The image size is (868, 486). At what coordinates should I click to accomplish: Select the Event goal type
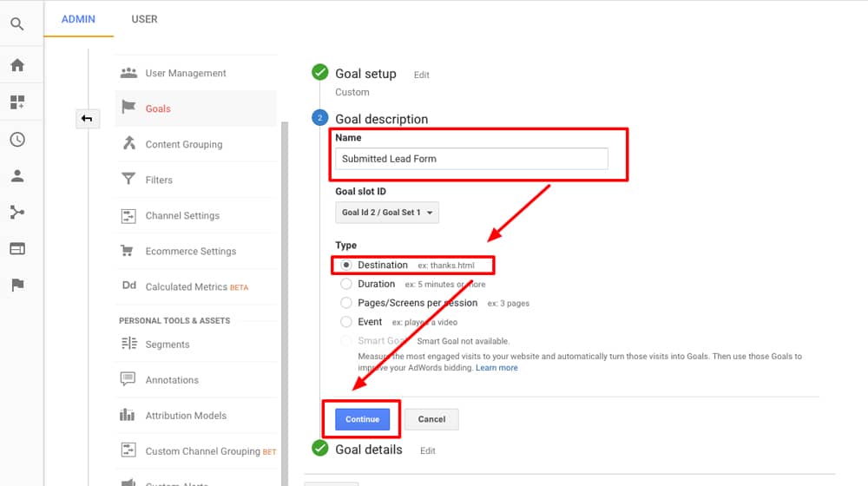[346, 322]
